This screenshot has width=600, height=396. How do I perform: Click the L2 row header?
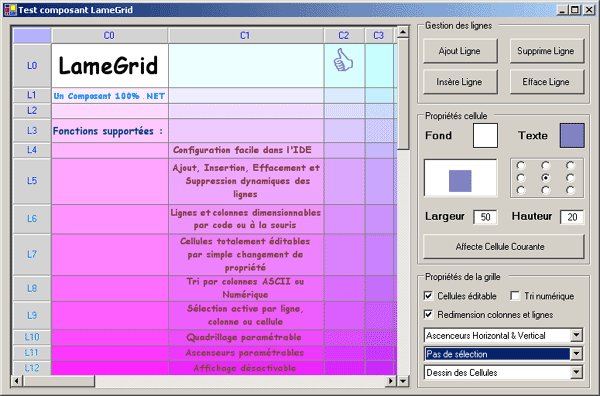click(32, 111)
